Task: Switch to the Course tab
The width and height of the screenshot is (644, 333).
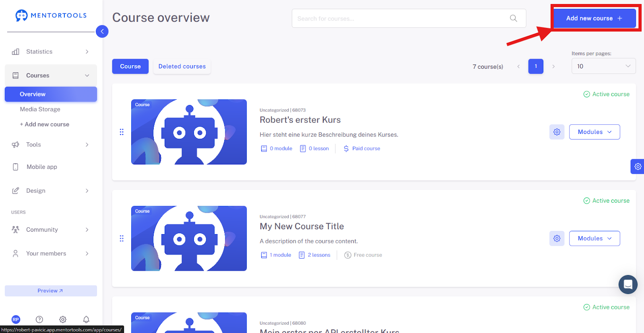Action: point(130,66)
